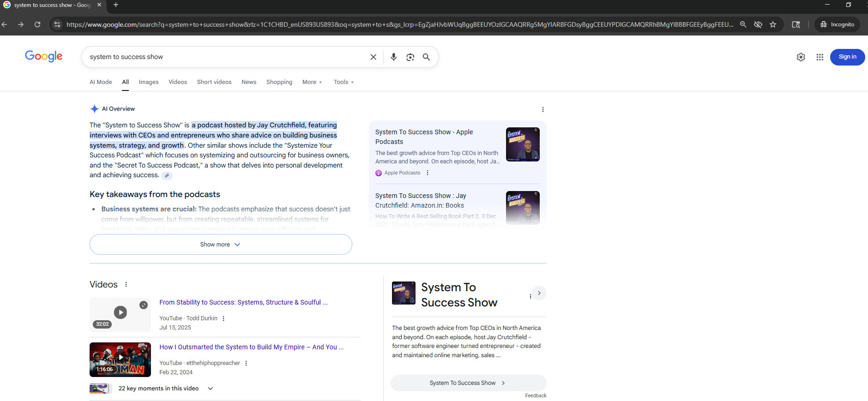Open the Tools dropdown
Screen dimensions: 868x401
point(344,82)
